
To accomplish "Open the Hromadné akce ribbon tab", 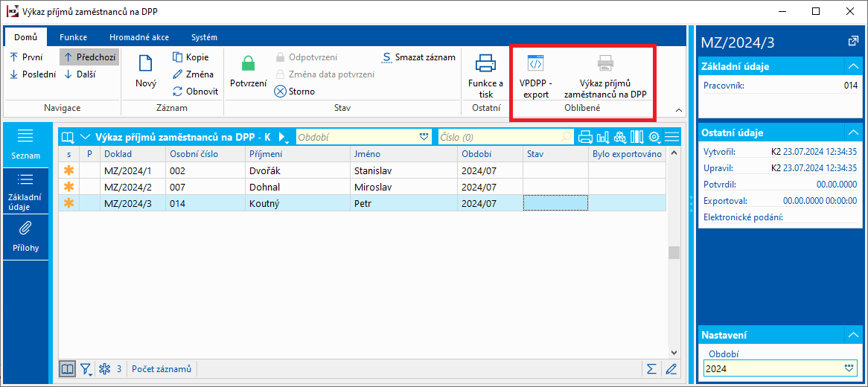I will click(x=139, y=38).
